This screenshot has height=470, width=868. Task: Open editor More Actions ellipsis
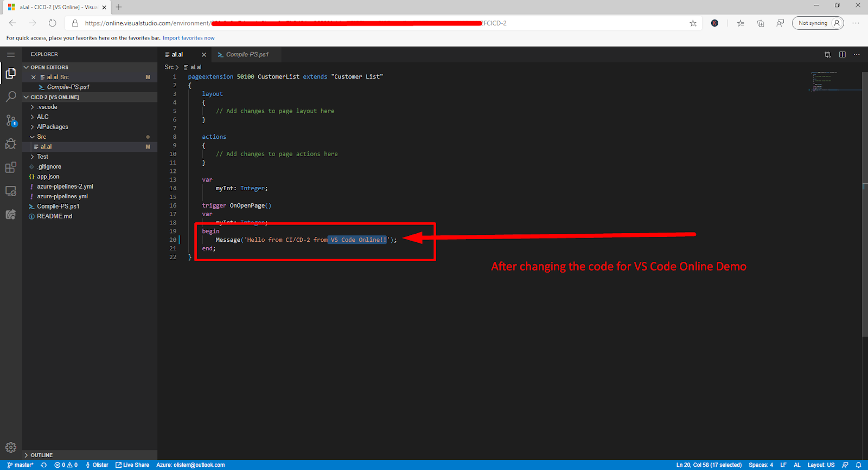[857, 55]
